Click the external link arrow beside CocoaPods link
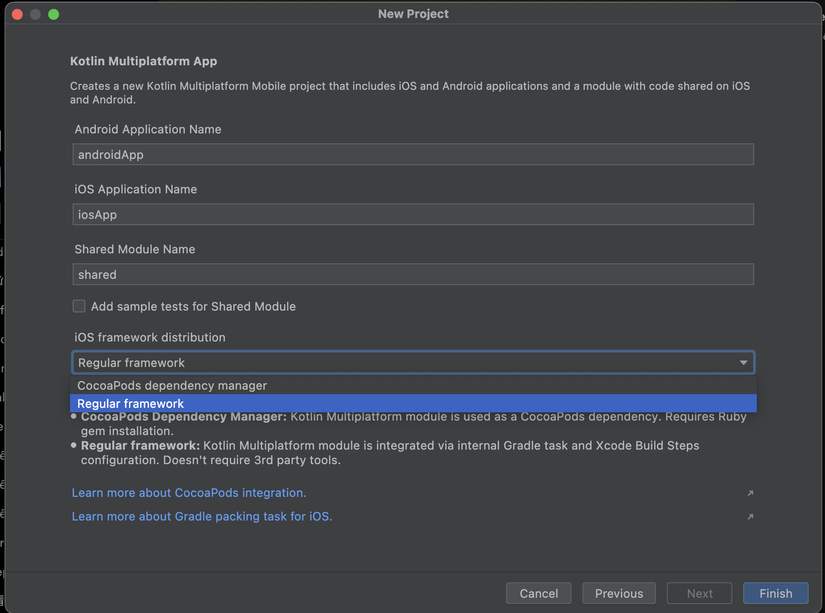This screenshot has height=613, width=825. [750, 492]
